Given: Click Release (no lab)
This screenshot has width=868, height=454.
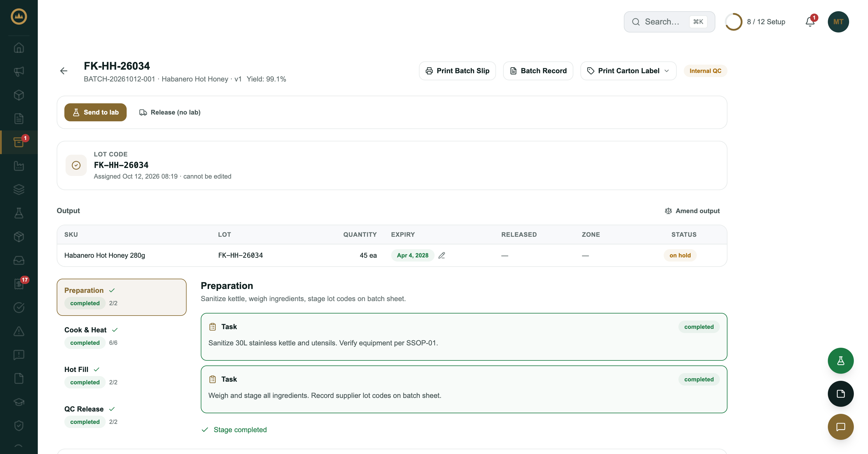Looking at the screenshot, I should click(170, 112).
